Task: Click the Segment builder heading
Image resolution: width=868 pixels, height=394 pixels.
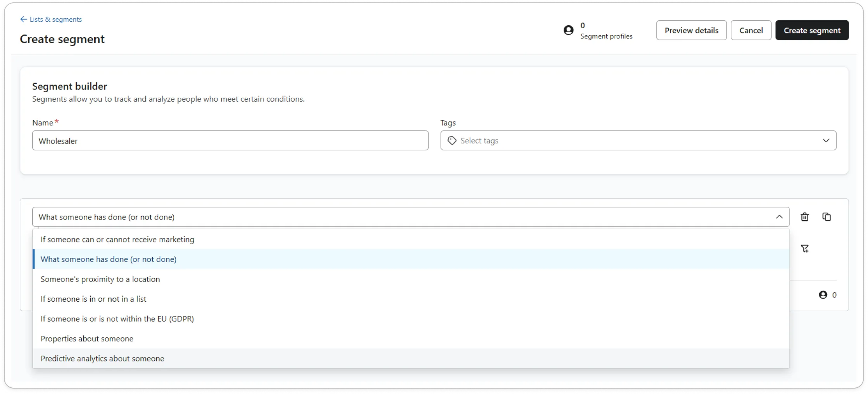Action: (69, 86)
